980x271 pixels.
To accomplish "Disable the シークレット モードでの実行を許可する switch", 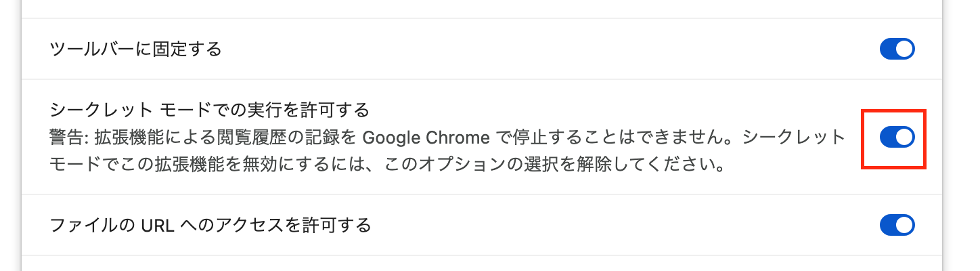I will [x=897, y=138].
